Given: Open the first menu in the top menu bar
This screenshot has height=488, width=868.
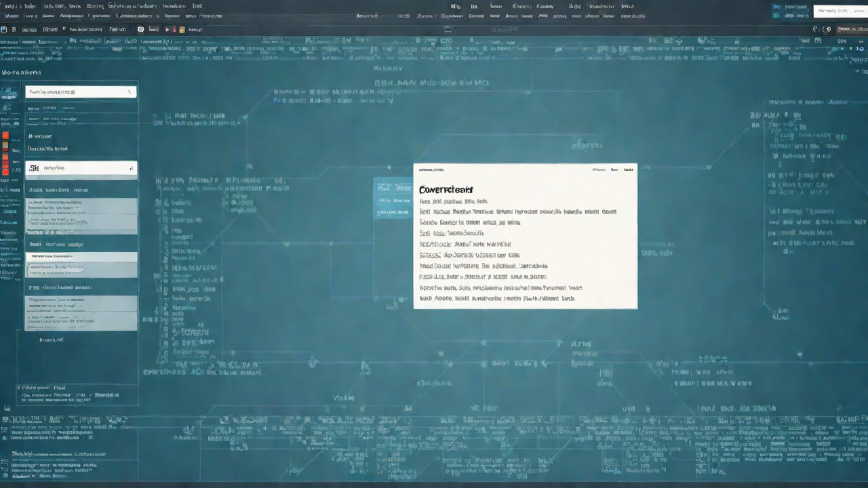Looking at the screenshot, I should pyautogui.click(x=11, y=6).
